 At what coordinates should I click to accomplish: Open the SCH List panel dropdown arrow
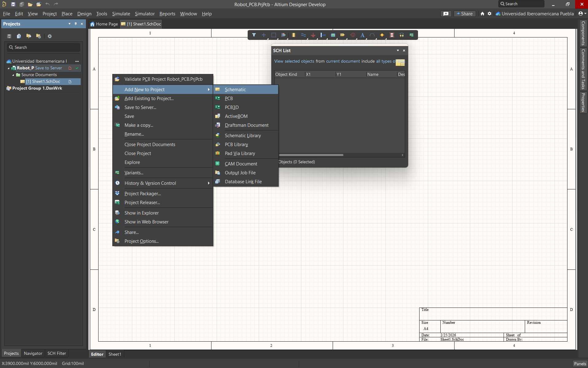coord(397,50)
